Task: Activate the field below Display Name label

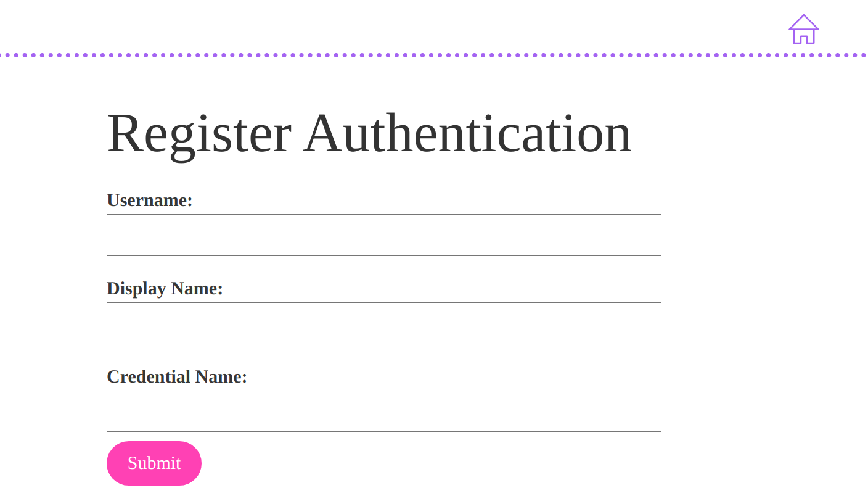Action: click(383, 323)
